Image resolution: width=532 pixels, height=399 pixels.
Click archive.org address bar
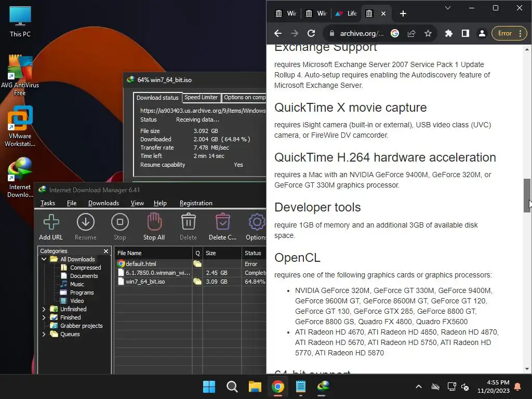coord(362,33)
